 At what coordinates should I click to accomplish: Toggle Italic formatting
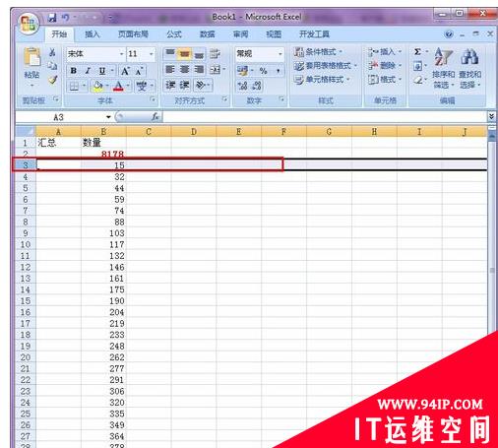(x=88, y=71)
